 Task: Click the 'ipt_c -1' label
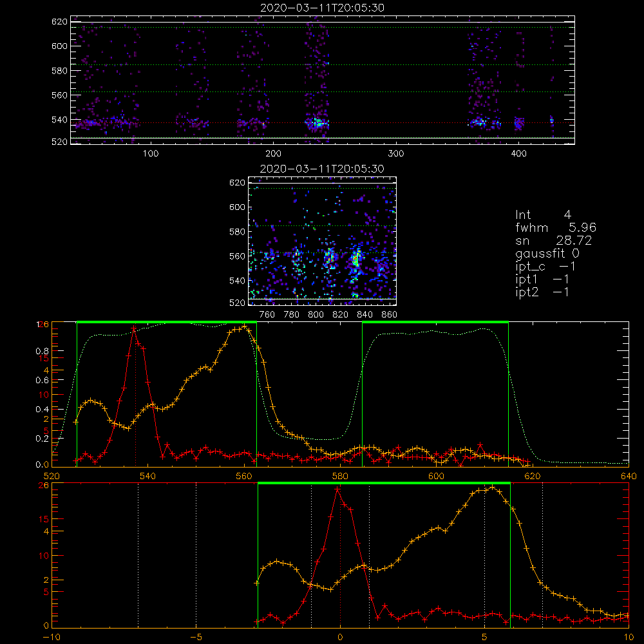coord(545,267)
